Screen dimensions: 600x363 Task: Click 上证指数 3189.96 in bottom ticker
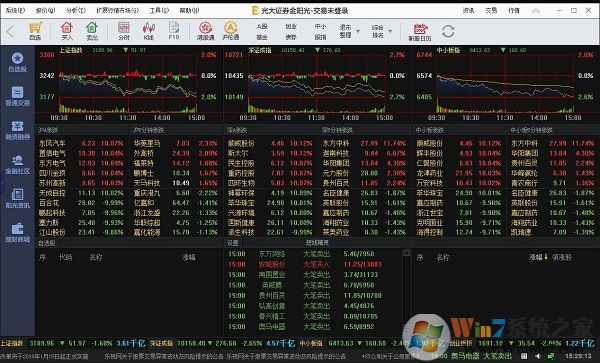coord(28,343)
